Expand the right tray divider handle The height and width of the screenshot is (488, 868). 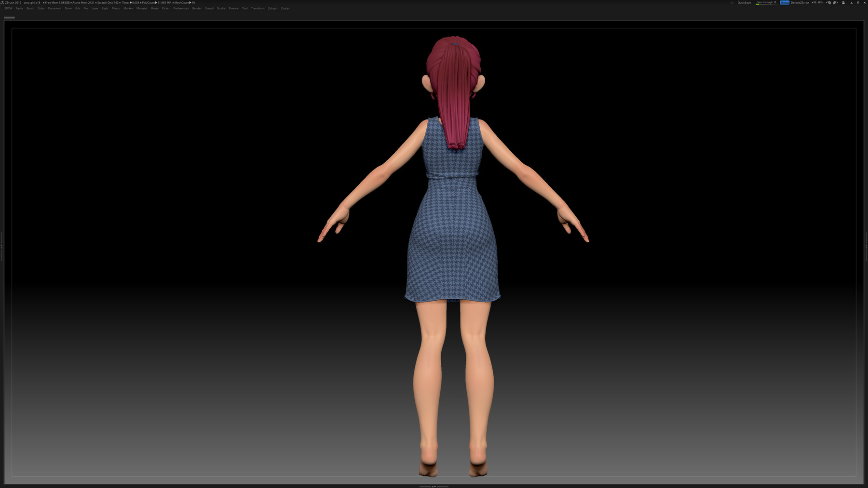[x=866, y=246]
